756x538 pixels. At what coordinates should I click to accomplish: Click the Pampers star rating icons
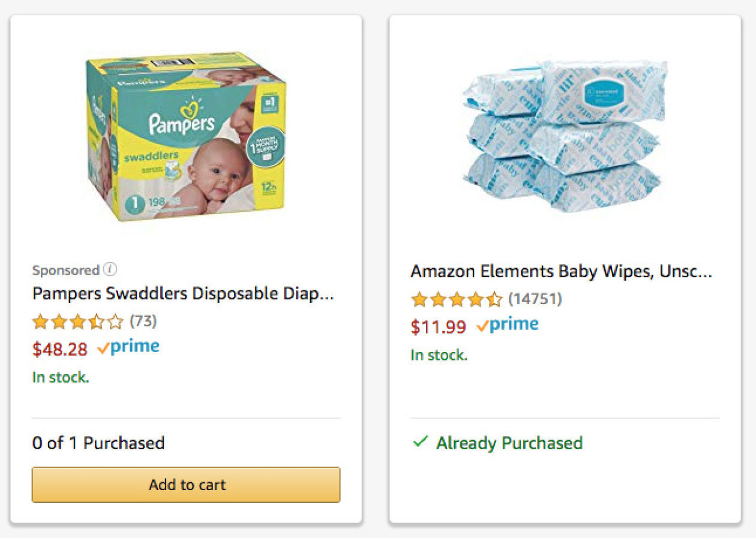(77, 322)
